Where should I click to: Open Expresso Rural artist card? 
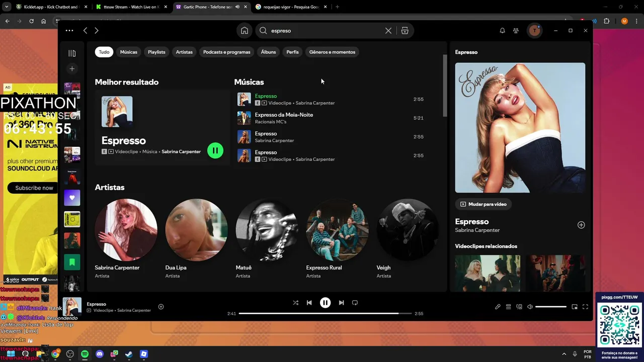pos(337,238)
